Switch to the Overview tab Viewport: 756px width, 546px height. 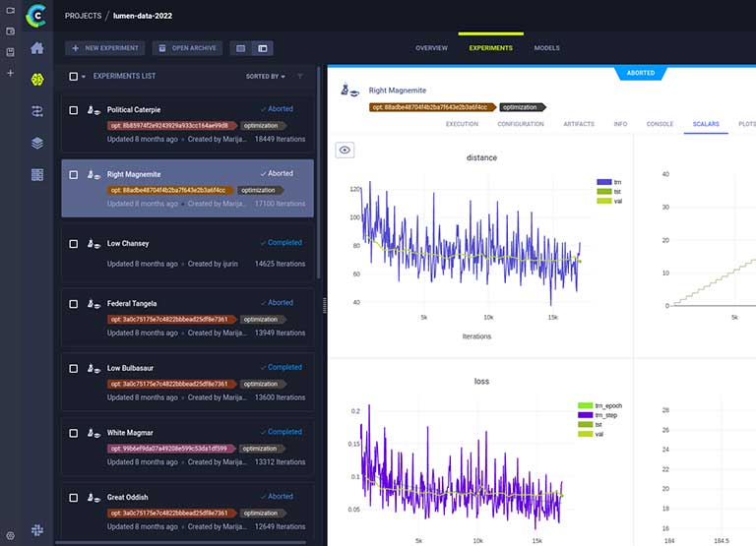tap(431, 48)
